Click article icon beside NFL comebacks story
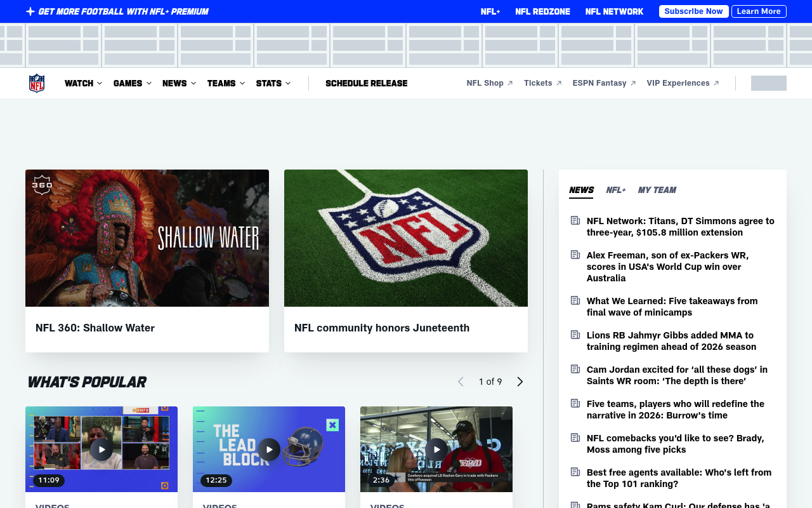Viewport: 812px width, 508px height. [x=575, y=438]
